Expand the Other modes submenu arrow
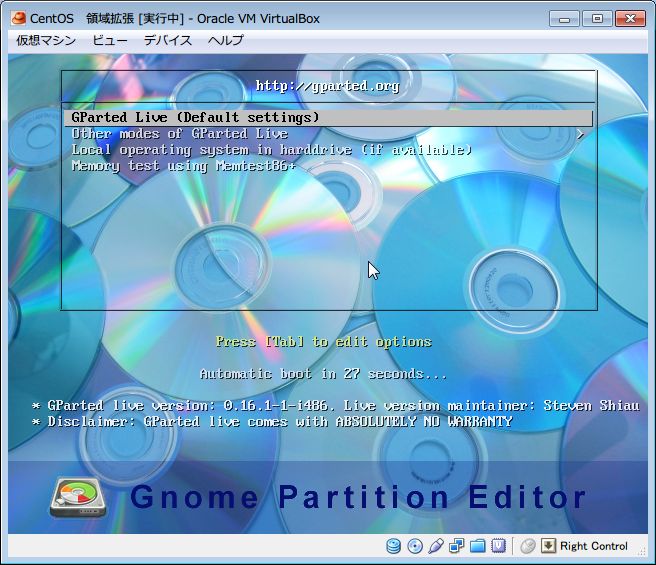This screenshot has height=565, width=656. [x=580, y=134]
